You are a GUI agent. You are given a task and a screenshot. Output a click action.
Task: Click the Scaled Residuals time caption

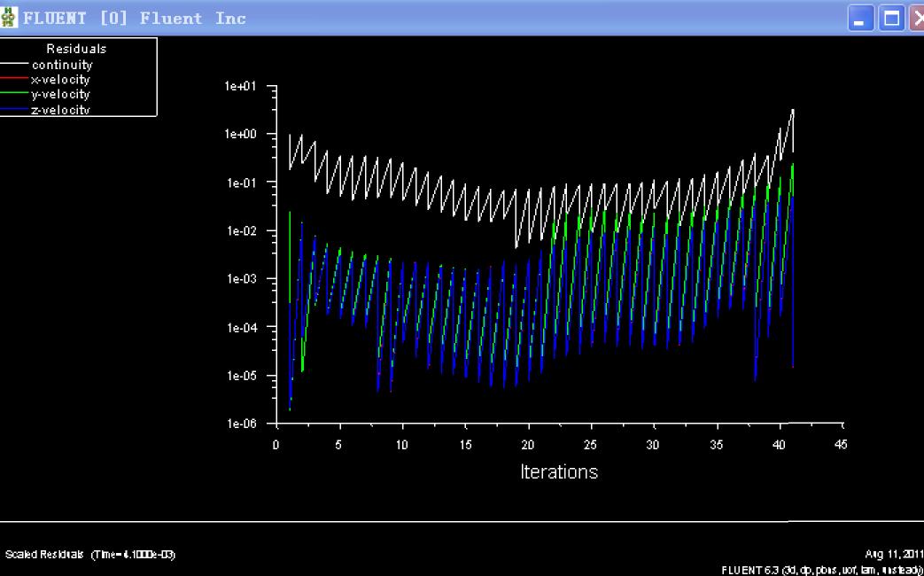89,554
